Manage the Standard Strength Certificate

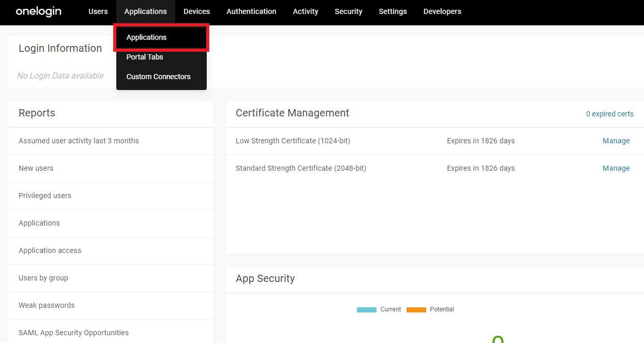[616, 168]
